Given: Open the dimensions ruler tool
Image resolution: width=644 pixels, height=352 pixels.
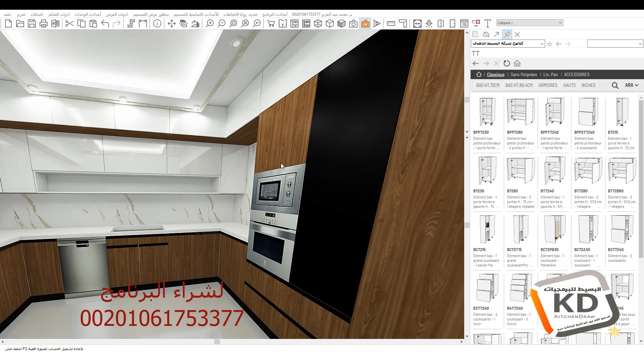Looking at the screenshot, I should [391, 23].
